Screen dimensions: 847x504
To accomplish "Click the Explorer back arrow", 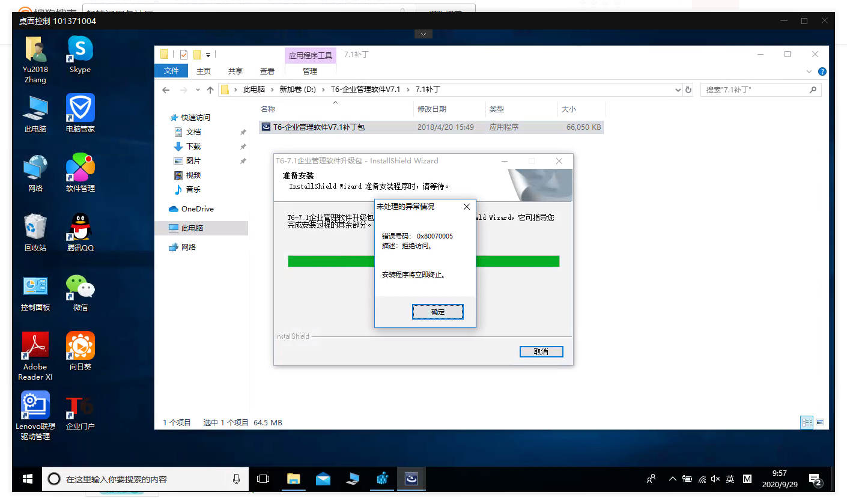I will pos(166,90).
